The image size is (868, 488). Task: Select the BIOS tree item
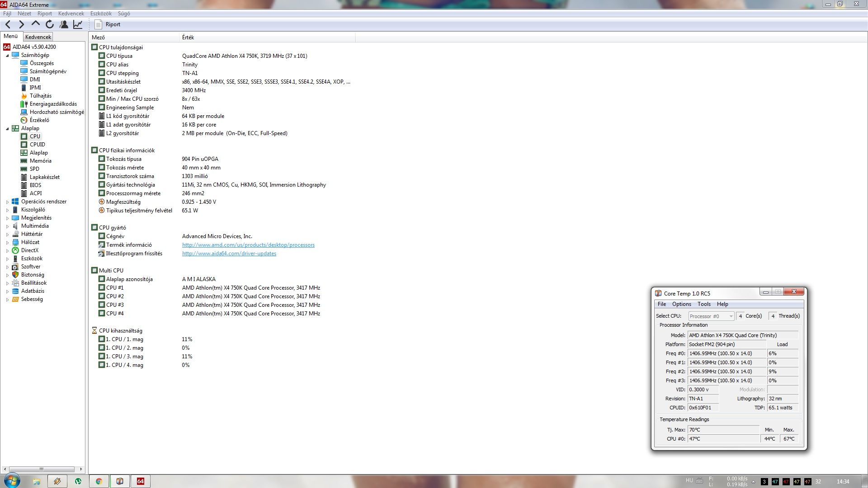(x=35, y=185)
